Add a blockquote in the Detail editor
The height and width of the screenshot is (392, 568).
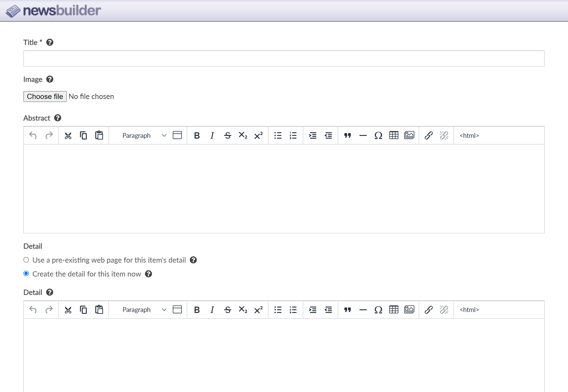pos(347,310)
